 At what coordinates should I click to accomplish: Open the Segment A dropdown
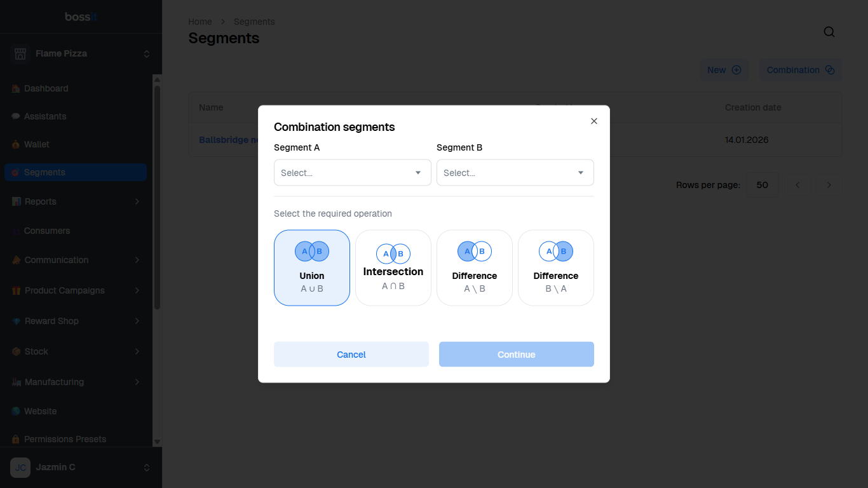coord(353,173)
